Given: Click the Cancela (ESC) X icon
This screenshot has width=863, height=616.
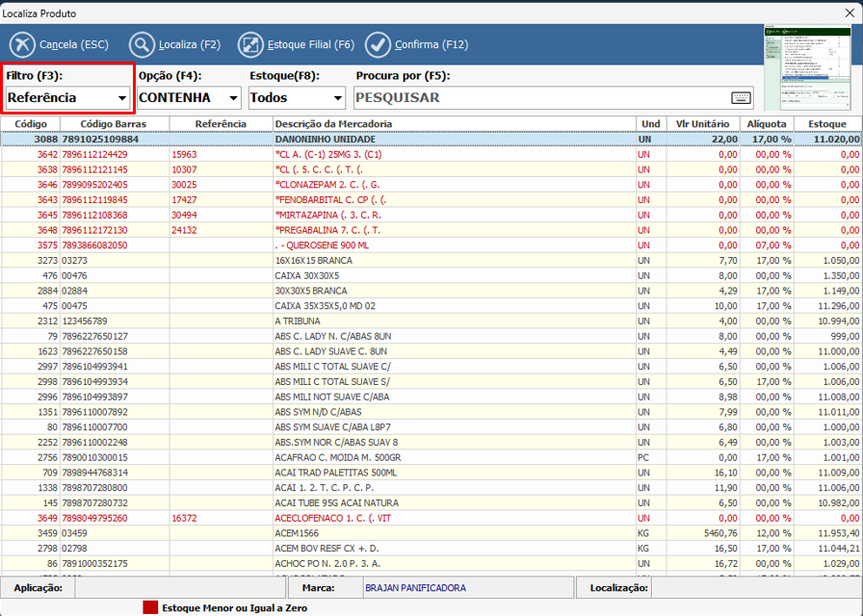Looking at the screenshot, I should click(22, 44).
